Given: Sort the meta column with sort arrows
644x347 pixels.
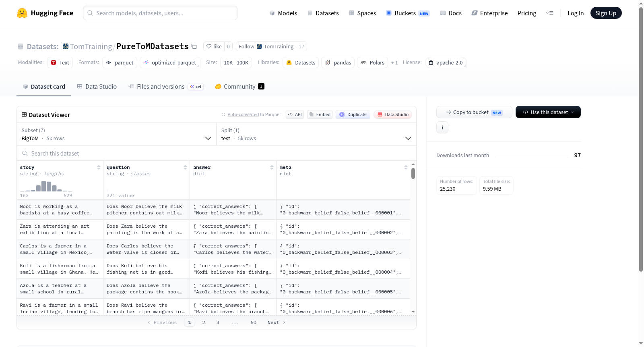Looking at the screenshot, I should click(x=406, y=167).
